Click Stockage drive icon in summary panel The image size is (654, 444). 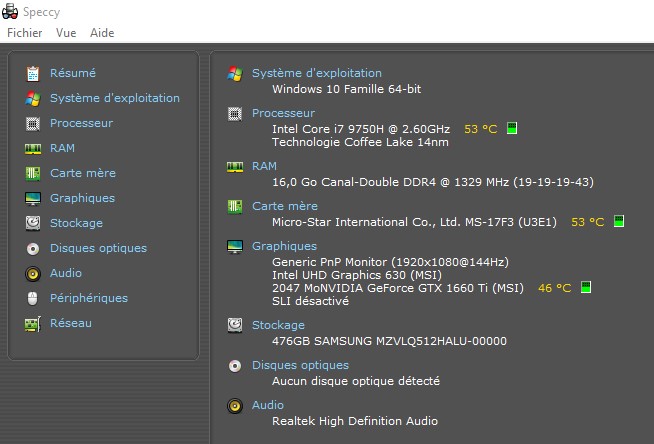(235, 325)
